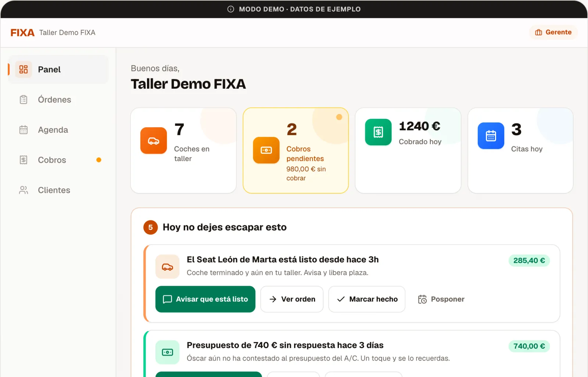
Task: Click the banknote icon on the Presupuesto item
Action: [167, 352]
